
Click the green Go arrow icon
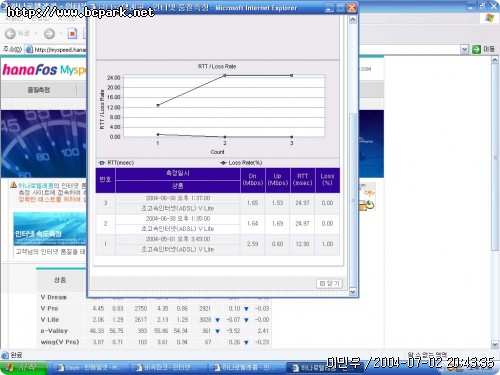[477, 49]
